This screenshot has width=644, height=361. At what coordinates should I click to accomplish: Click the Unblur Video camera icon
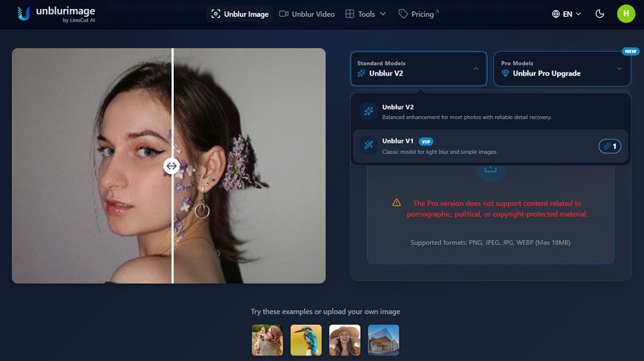point(284,14)
